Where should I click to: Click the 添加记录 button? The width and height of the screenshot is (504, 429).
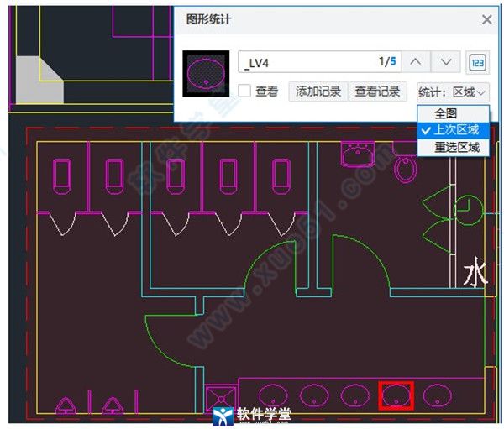point(316,92)
